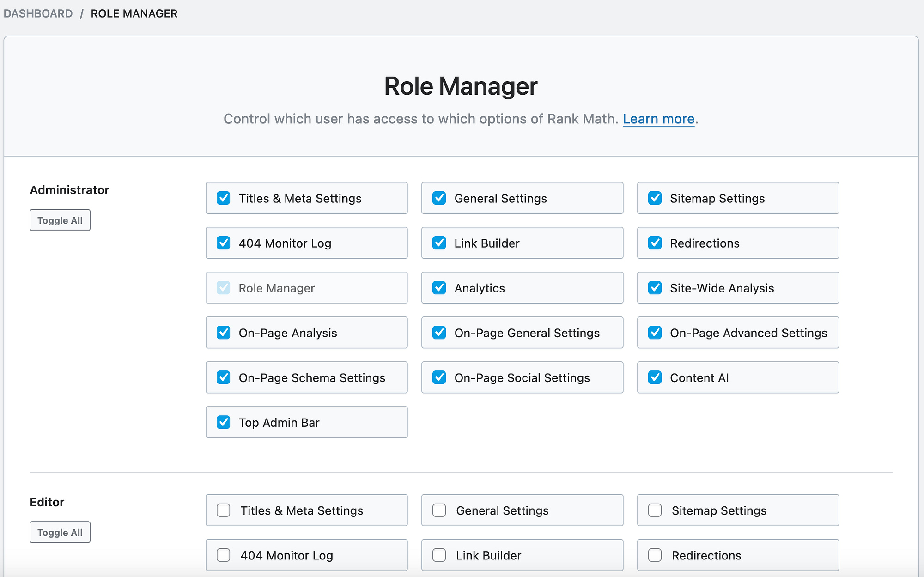Uncheck On-Page Social Settings checkbox
Image resolution: width=924 pixels, height=577 pixels.
click(x=439, y=377)
